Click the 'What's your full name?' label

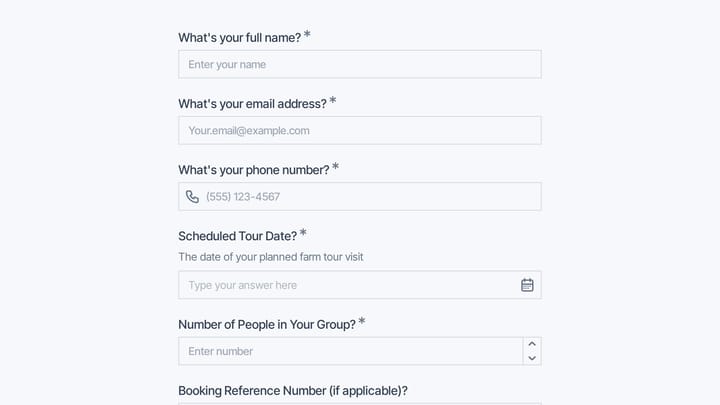240,38
